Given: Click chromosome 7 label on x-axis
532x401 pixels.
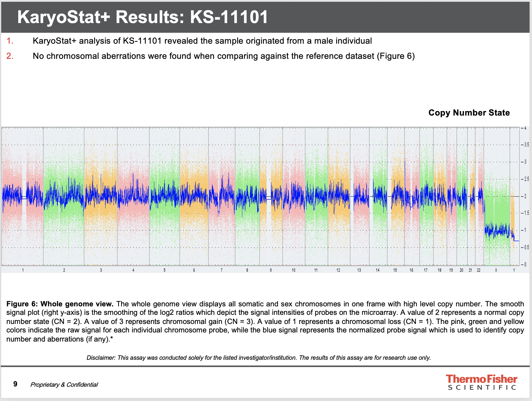Looking at the screenshot, I should tap(222, 270).
